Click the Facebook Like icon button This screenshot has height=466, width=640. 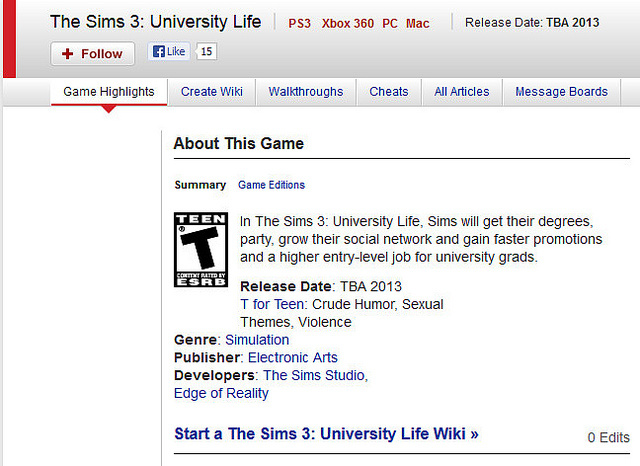[169, 51]
